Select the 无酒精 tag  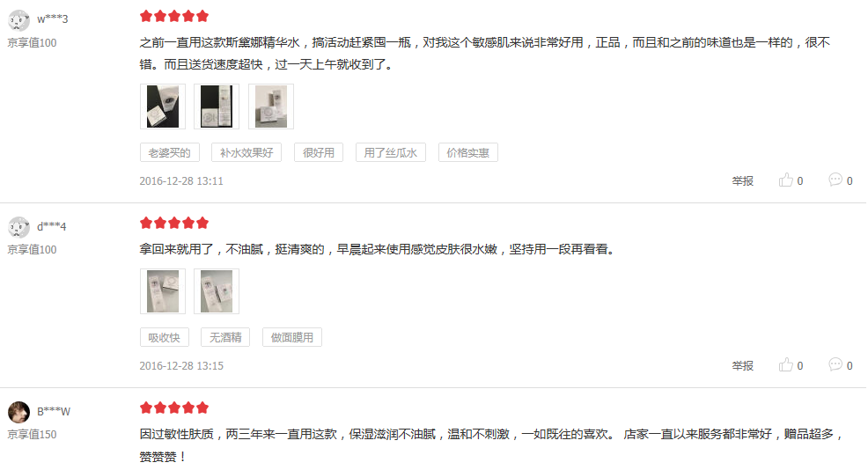coord(225,337)
